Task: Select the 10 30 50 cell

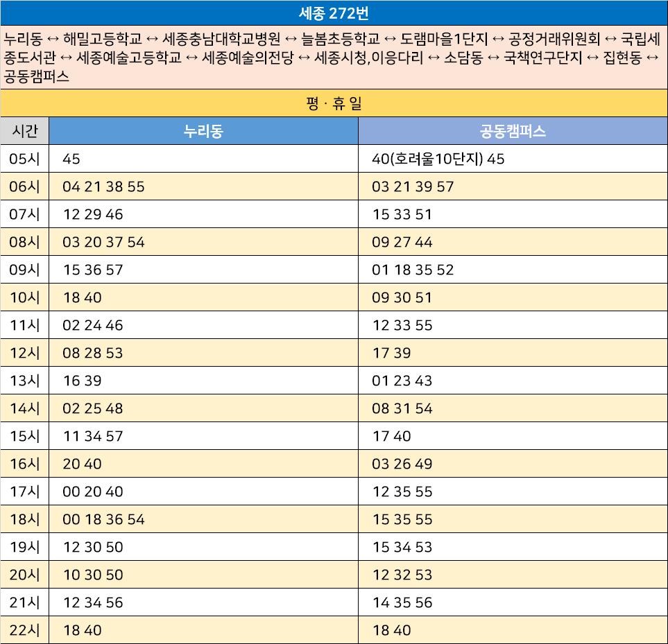Action: pos(204,575)
